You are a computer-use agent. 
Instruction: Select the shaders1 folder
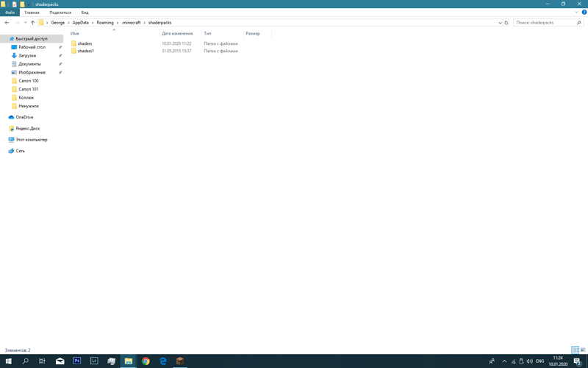click(85, 52)
